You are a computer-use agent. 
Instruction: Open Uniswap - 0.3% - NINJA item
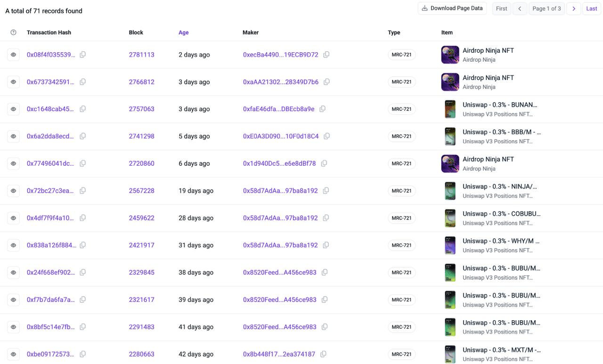point(500,186)
